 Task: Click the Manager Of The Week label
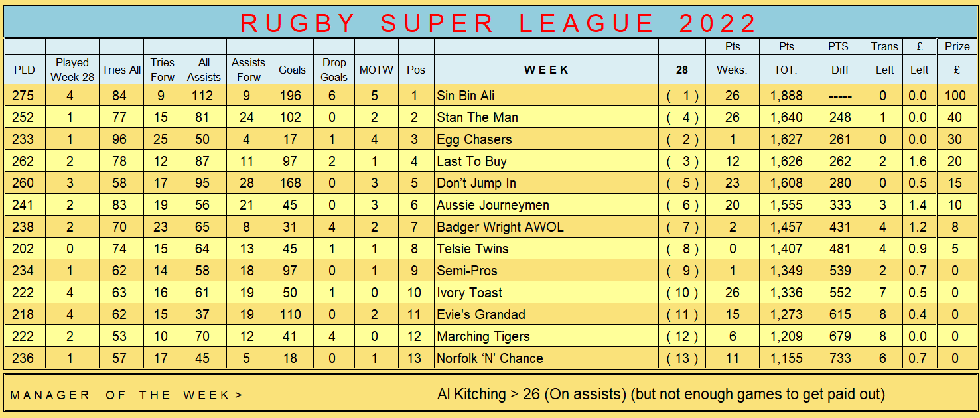(x=126, y=395)
